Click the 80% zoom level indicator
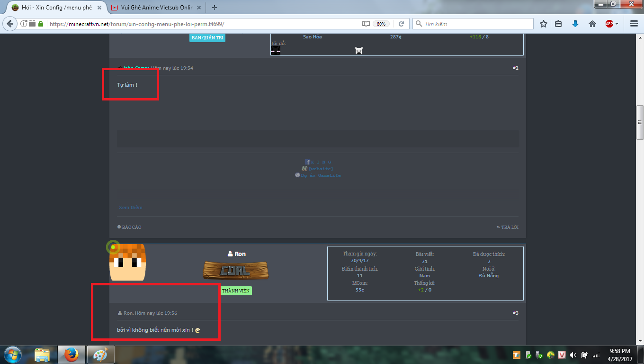 point(381,24)
